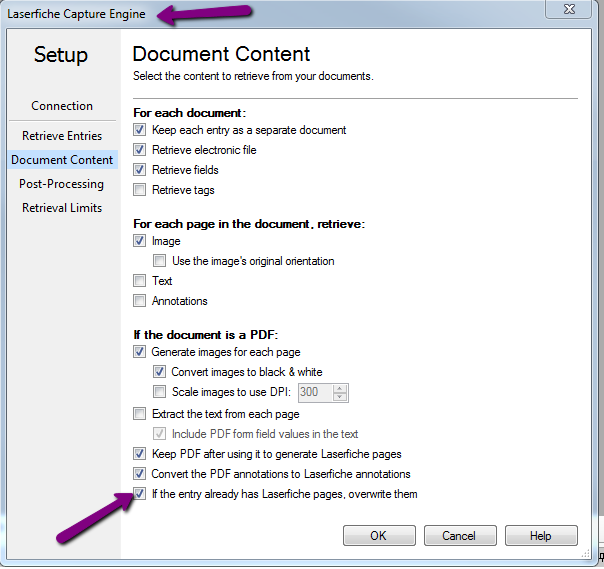Decrease DPI value with down arrow
The height and width of the screenshot is (569, 604).
coord(340,397)
